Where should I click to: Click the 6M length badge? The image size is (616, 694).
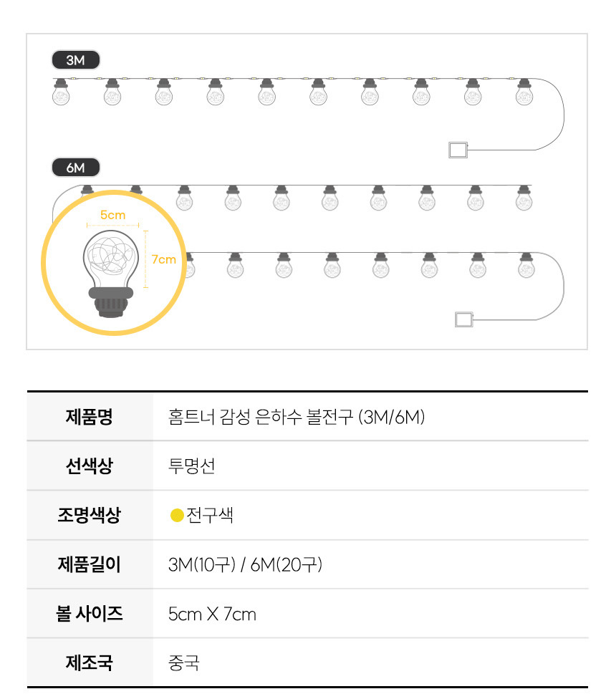coord(75,168)
